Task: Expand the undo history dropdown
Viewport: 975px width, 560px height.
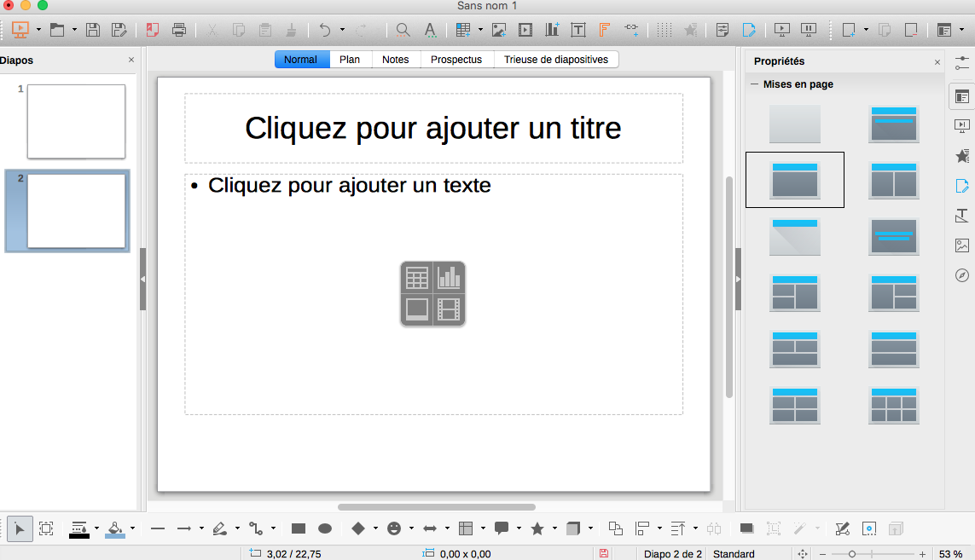Action: (342, 29)
